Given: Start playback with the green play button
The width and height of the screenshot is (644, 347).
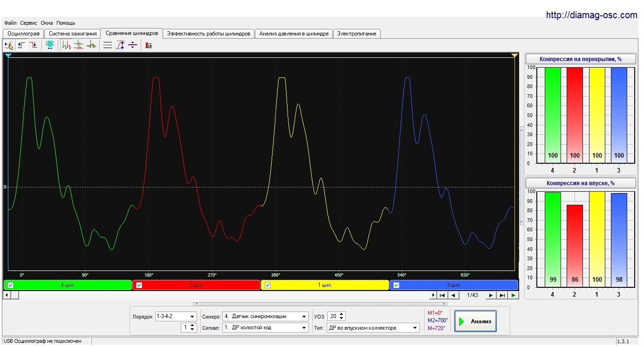Looking at the screenshot, I should point(513,295).
